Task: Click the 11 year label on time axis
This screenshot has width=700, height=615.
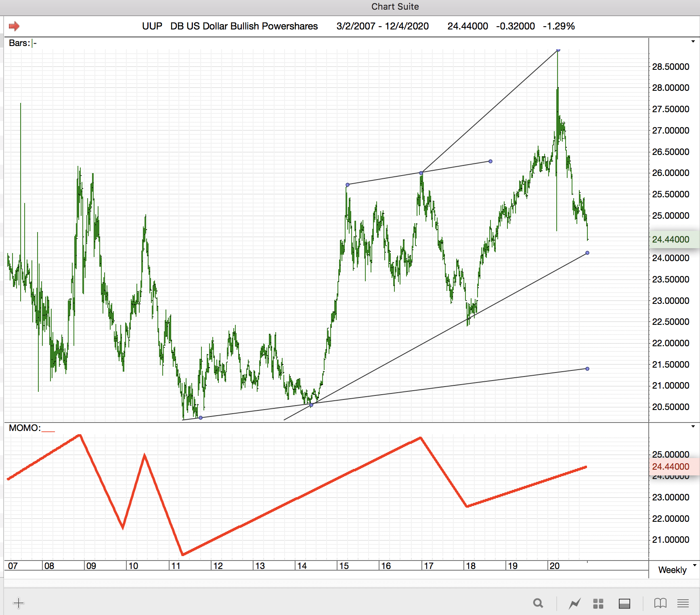Action: (x=176, y=566)
